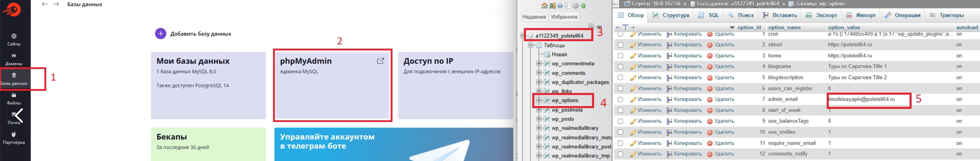Tick checkbox for users_can_register row
The width and height of the screenshot is (980, 161).
[x=620, y=89]
